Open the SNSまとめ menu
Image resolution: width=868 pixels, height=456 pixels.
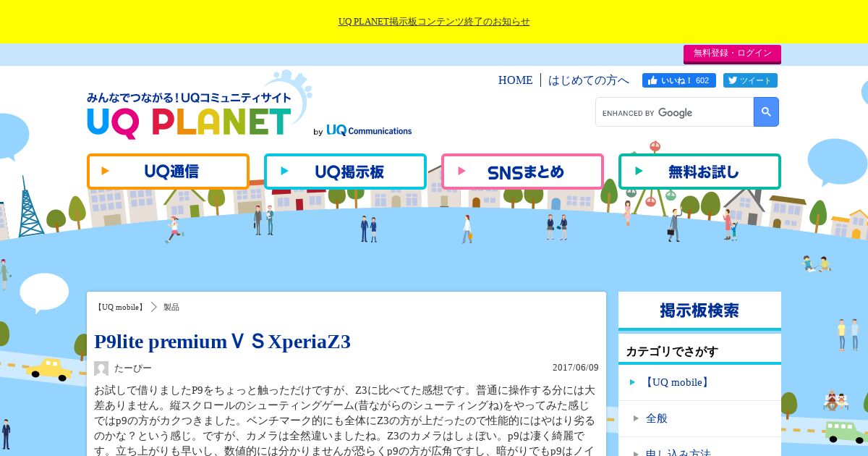pos(522,172)
